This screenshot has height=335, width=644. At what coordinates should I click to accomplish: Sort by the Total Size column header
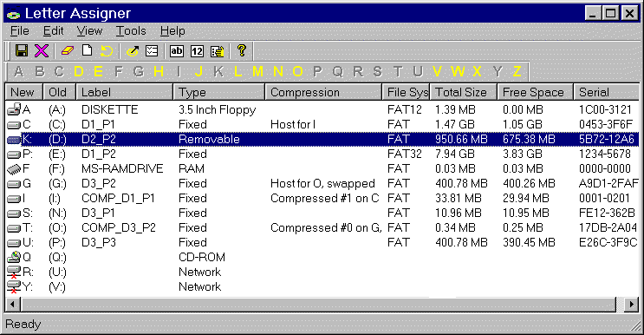(464, 92)
